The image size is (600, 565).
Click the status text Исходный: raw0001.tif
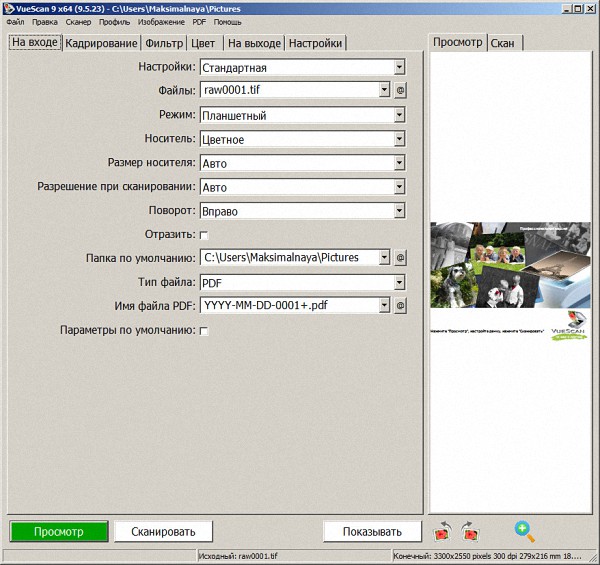pyautogui.click(x=238, y=556)
